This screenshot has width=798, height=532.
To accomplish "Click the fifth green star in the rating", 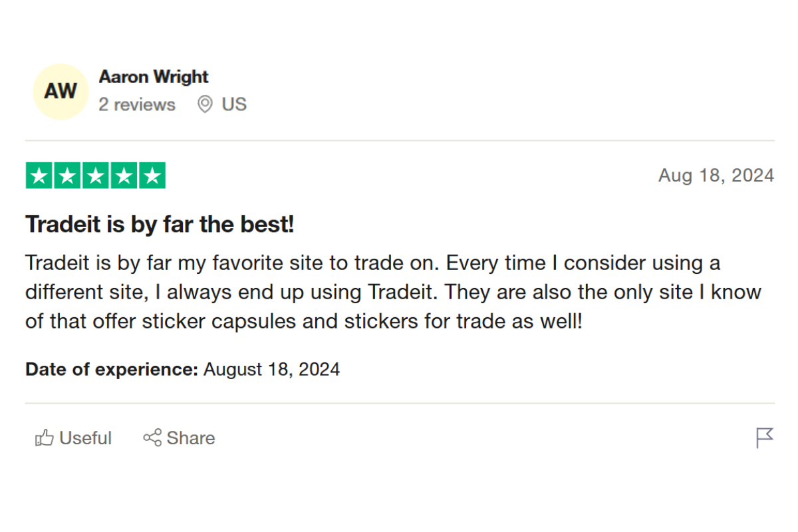I will point(152,176).
